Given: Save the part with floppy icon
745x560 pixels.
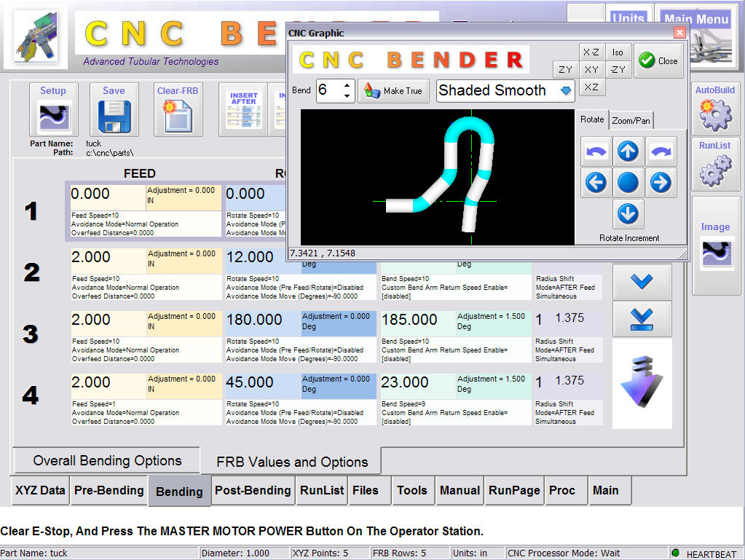Looking at the screenshot, I should click(114, 109).
